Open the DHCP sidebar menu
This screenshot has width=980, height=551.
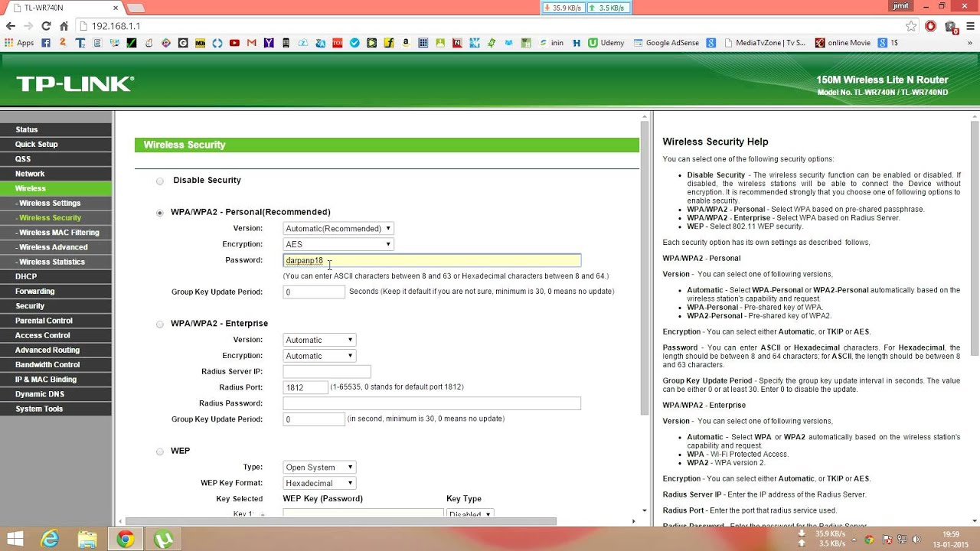pyautogui.click(x=56, y=276)
